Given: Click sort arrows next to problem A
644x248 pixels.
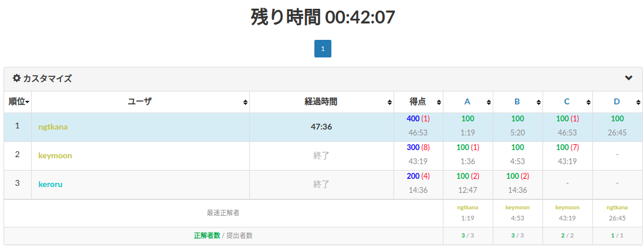Looking at the screenshot, I should point(489,102).
